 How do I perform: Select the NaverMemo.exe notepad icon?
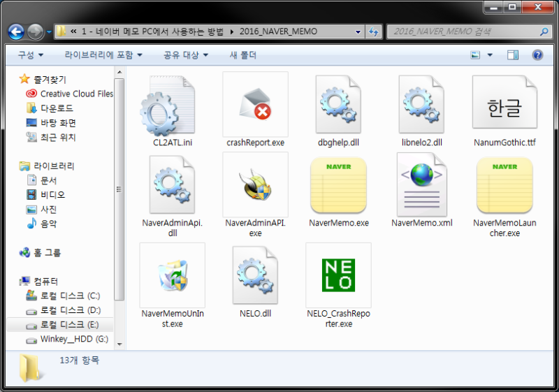[x=338, y=185]
